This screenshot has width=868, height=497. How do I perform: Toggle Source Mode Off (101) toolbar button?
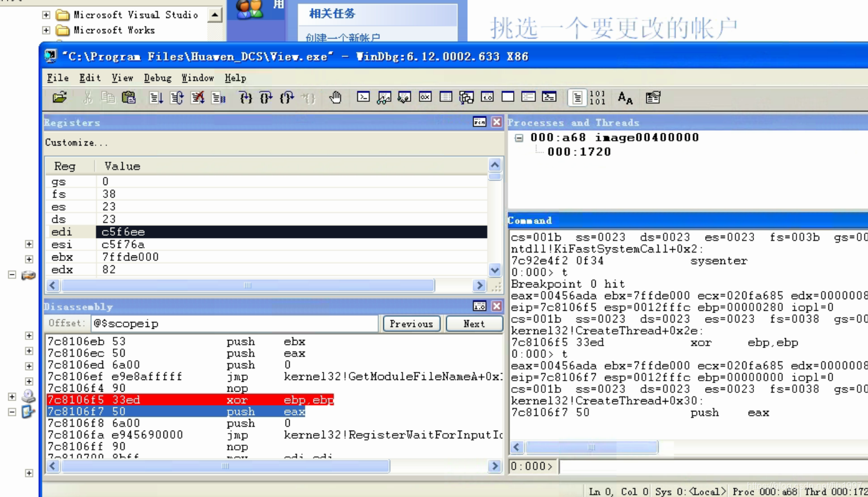click(597, 98)
